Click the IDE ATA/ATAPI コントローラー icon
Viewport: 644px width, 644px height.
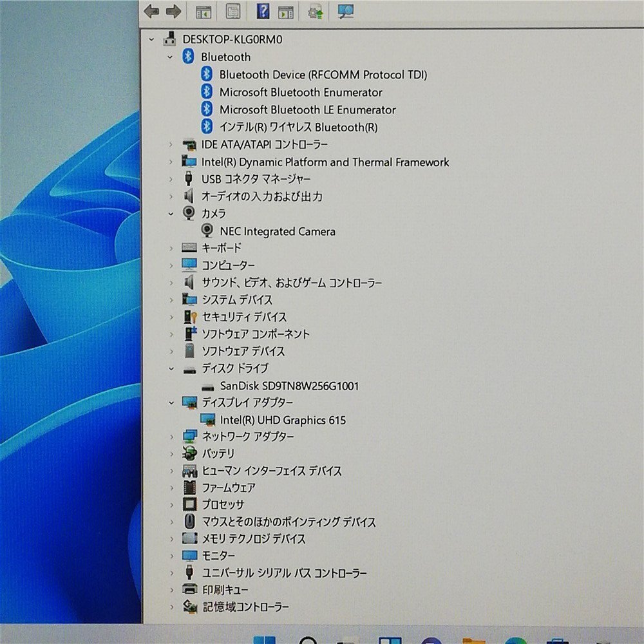189,144
